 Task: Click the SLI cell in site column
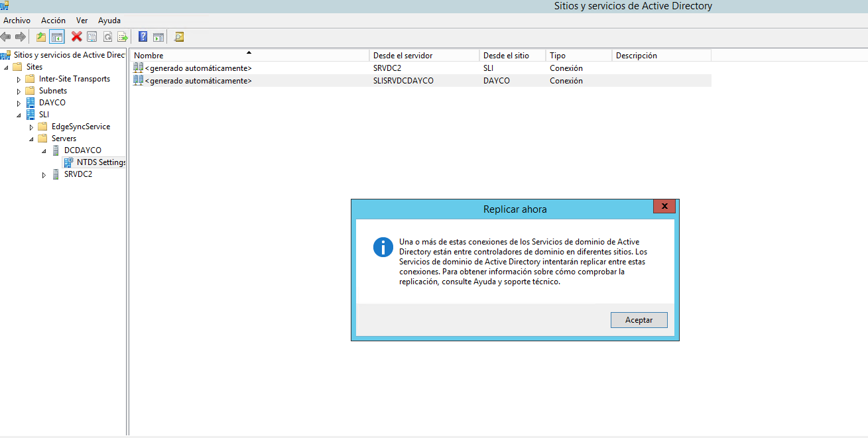(x=488, y=68)
